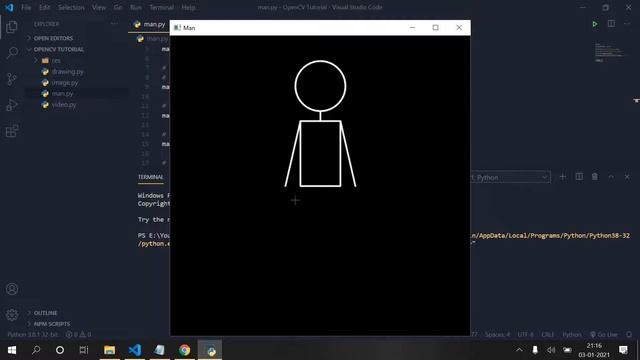Screen dimensions: 640x360
Task: Open the terminal selector Python dropdown
Action: tap(509, 177)
